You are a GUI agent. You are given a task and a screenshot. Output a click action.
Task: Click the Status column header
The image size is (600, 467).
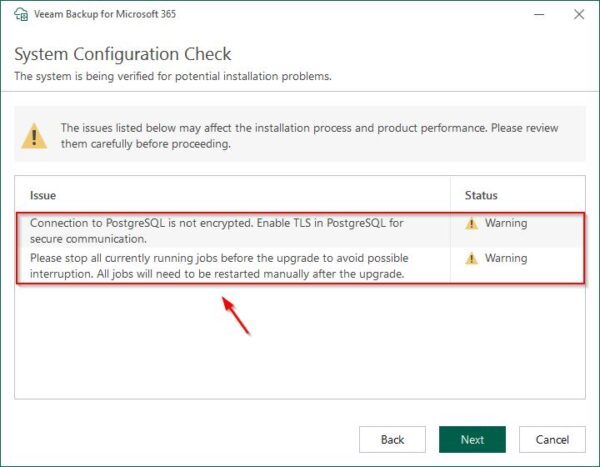481,195
